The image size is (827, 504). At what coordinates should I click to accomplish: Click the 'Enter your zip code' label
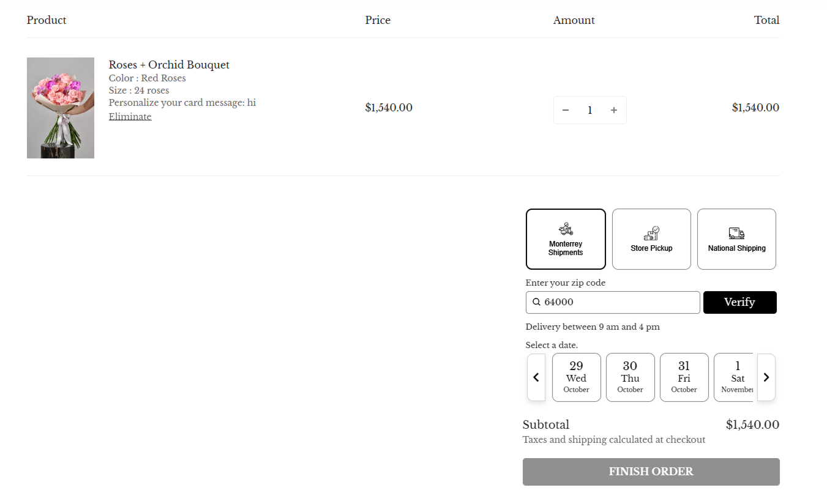566,283
